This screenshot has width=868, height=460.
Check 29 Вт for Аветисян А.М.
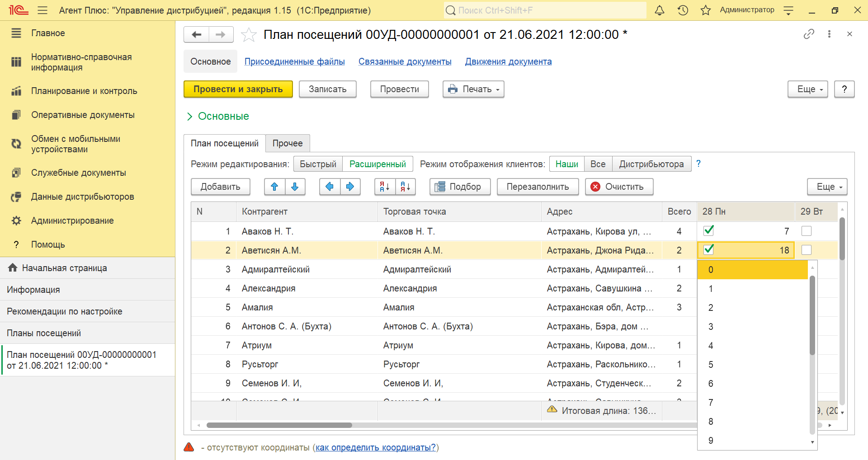coord(806,250)
